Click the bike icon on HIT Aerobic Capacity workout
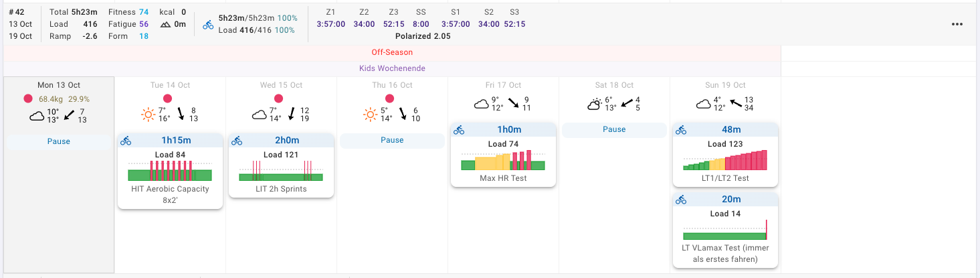 (x=125, y=141)
